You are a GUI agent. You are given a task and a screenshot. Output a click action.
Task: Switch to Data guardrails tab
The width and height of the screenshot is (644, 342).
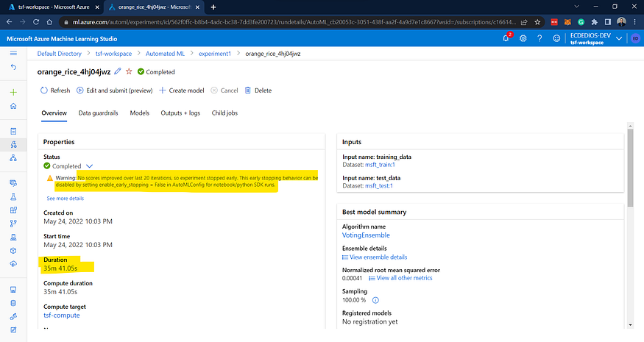(98, 113)
